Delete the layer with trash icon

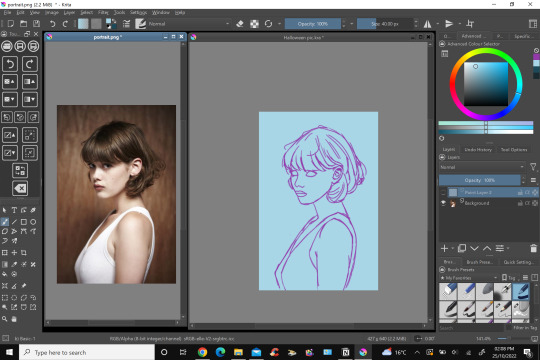533,248
